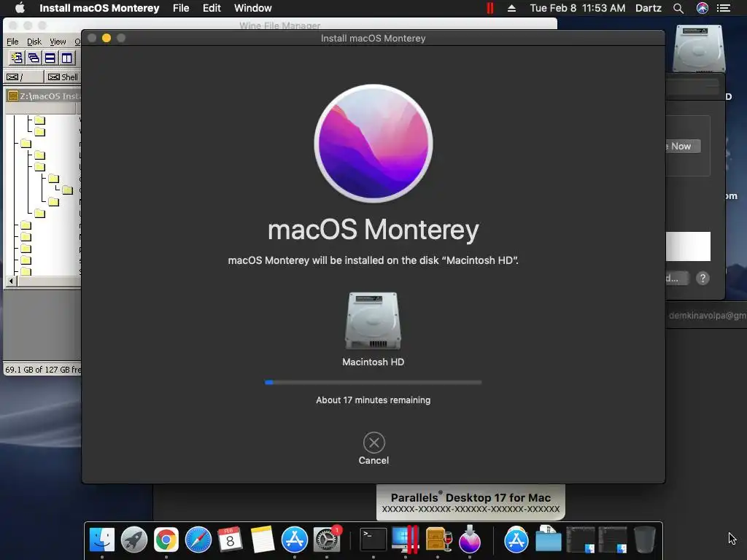Click tile vertically icon in Wine File Manager
Image resolution: width=747 pixels, height=560 pixels.
[x=66, y=58]
